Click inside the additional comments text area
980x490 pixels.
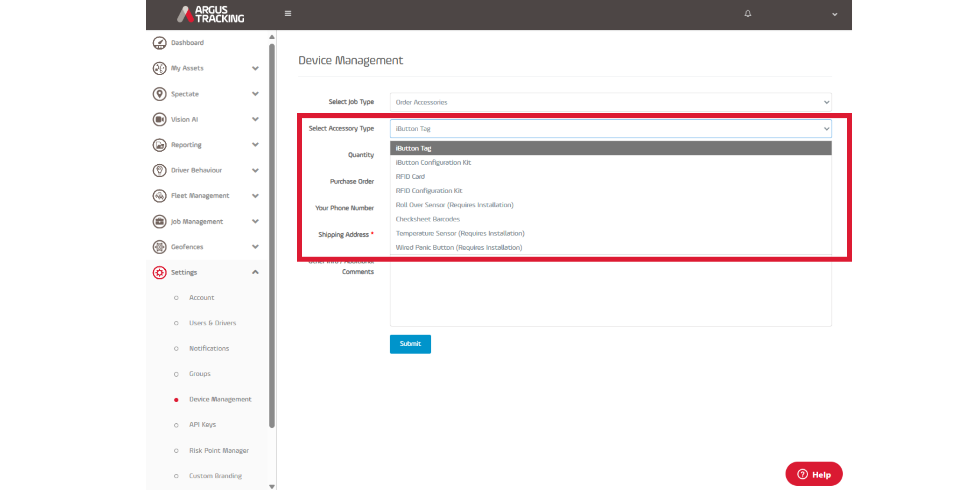pyautogui.click(x=610, y=293)
